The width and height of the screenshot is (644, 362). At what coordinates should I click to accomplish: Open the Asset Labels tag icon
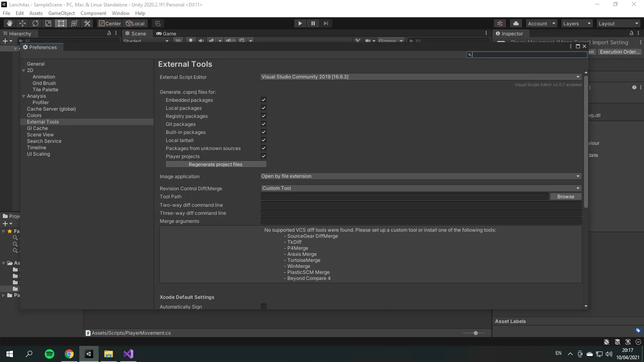638,331
